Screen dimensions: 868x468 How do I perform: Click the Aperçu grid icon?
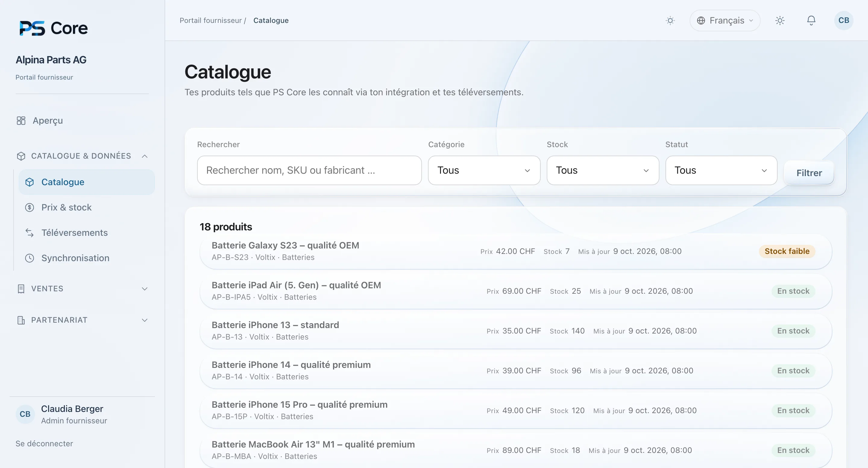point(21,121)
